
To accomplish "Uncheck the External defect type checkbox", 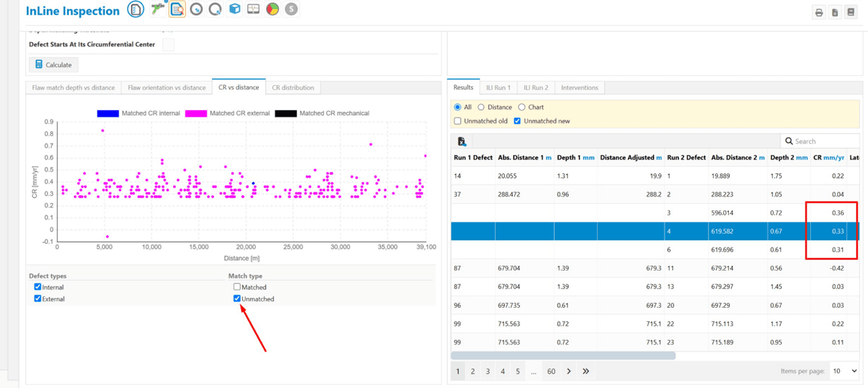I will pyautogui.click(x=38, y=298).
